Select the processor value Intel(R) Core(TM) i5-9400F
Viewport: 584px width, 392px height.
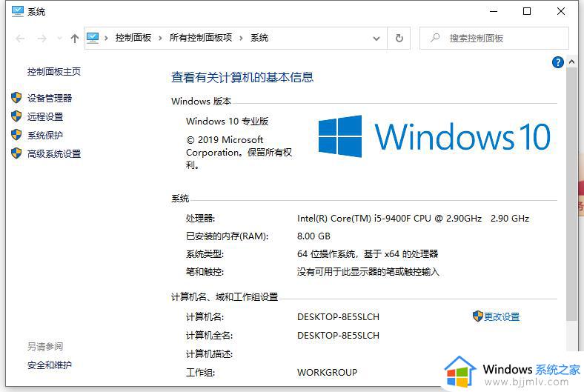click(x=413, y=218)
